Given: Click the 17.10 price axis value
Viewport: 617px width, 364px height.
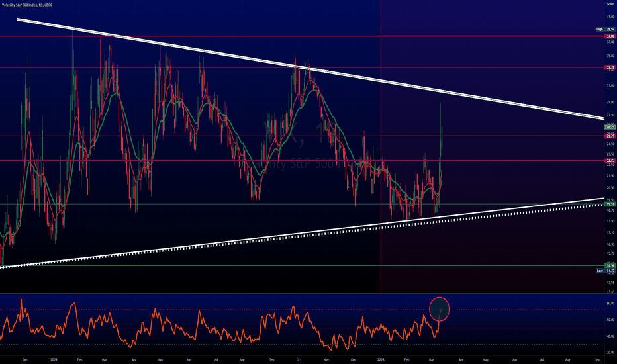Looking at the screenshot, I should 610,232.
